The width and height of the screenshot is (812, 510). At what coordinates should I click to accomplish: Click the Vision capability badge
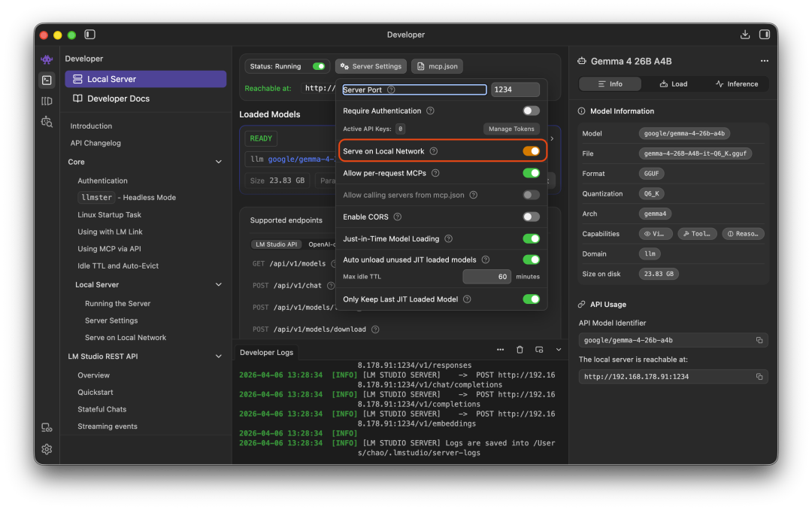click(x=656, y=234)
